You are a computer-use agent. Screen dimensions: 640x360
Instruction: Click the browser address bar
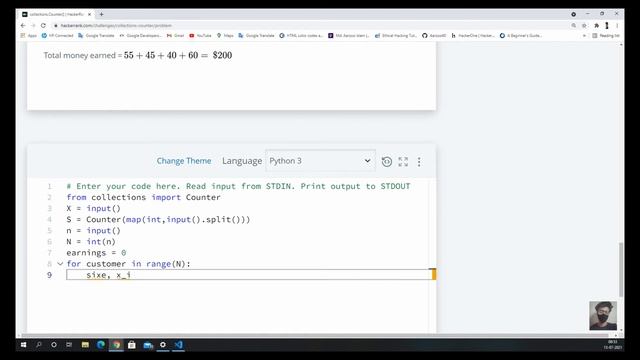pos(310,25)
